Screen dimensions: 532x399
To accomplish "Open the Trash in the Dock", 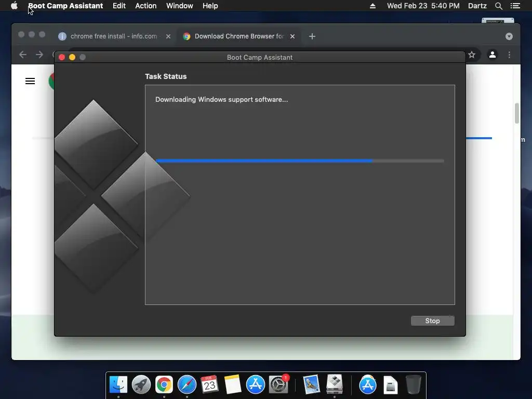I will pyautogui.click(x=413, y=385).
